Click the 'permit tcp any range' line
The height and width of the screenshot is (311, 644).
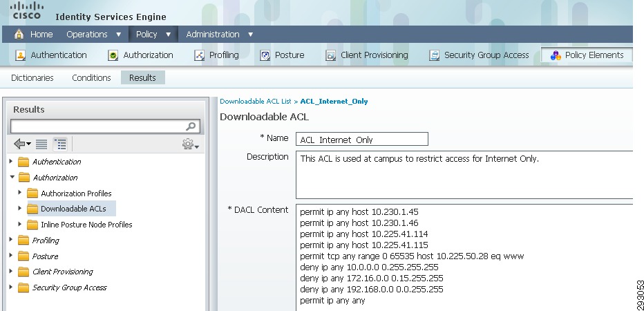tap(412, 256)
